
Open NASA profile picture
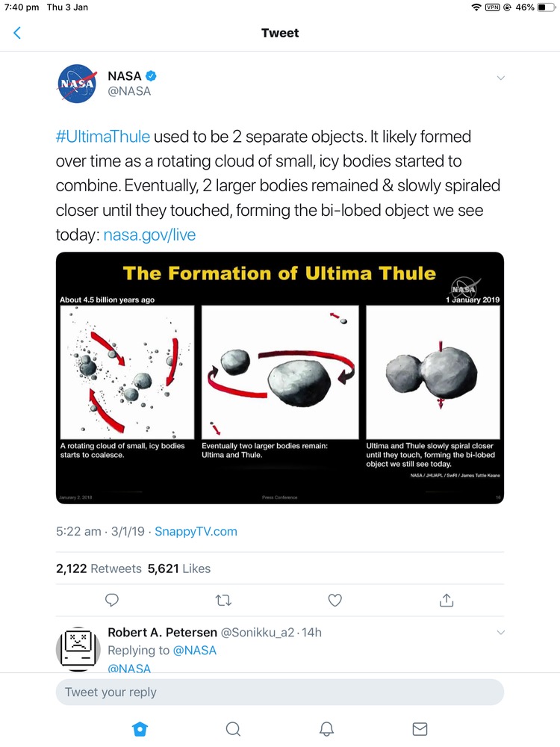(78, 84)
